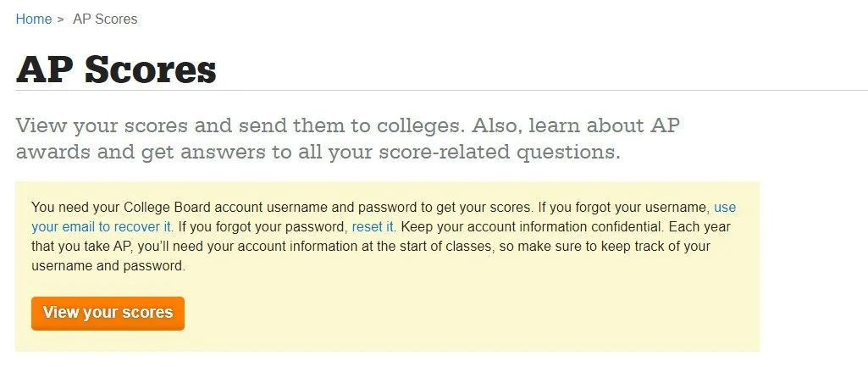Click the 'use' link ending the first line
The height and width of the screenshot is (367, 868).
tap(725, 208)
